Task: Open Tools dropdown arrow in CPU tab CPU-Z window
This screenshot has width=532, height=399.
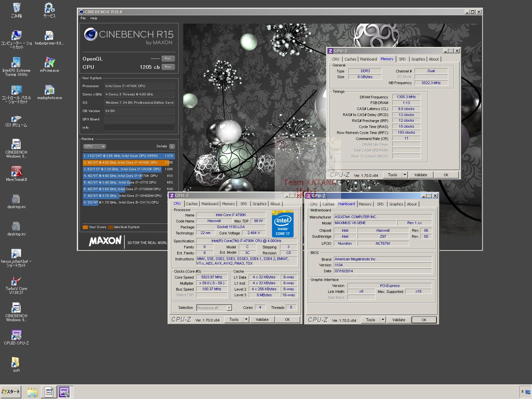Action: click(246, 320)
